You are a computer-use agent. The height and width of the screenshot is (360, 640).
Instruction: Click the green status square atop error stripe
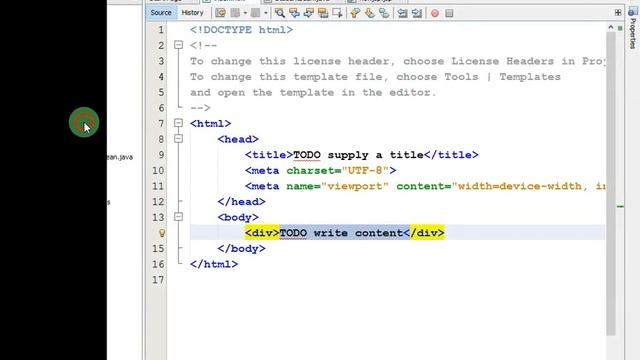pyautogui.click(x=620, y=28)
